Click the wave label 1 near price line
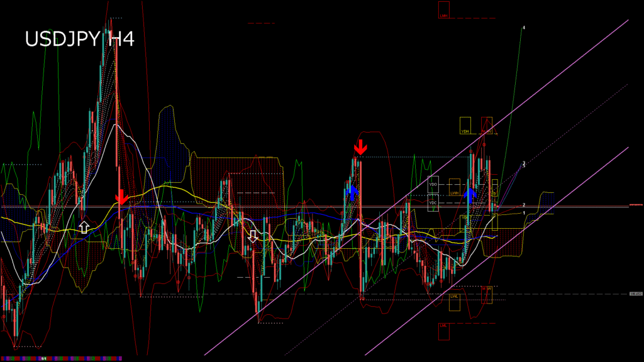 pos(525,213)
